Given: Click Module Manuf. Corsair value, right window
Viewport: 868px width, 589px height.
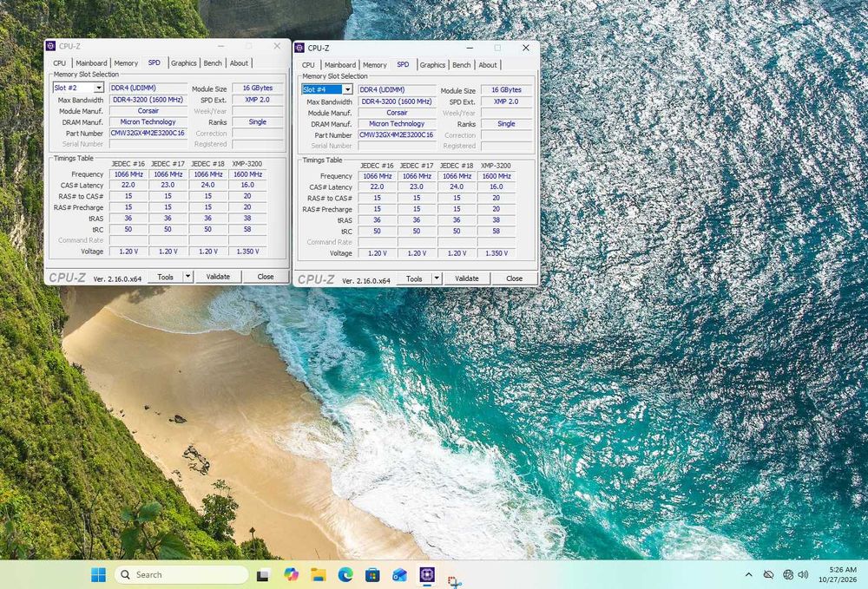Looking at the screenshot, I should click(397, 112).
